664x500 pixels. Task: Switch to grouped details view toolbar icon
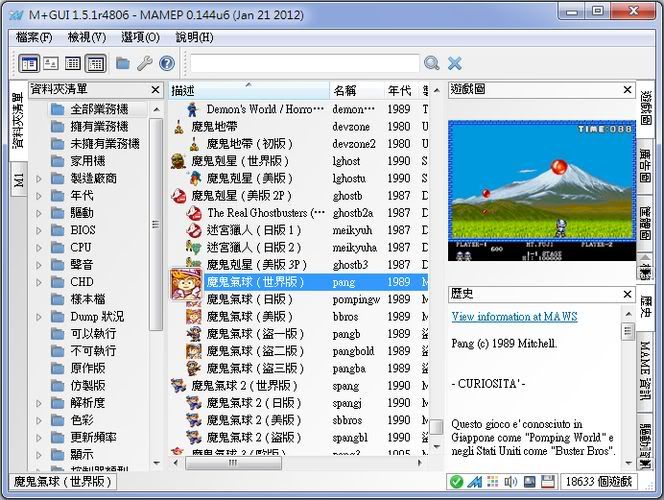(95, 64)
